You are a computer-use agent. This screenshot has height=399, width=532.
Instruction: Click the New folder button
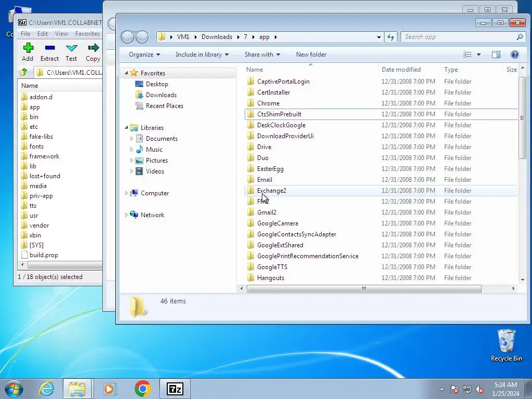(x=311, y=55)
